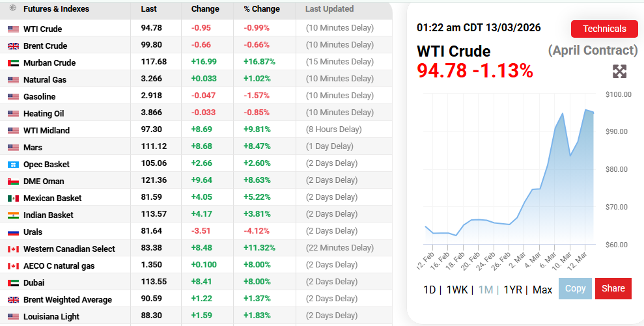This screenshot has width=644, height=326.
Task: Click the US flag beside WTI Midland
Action: (x=13, y=131)
